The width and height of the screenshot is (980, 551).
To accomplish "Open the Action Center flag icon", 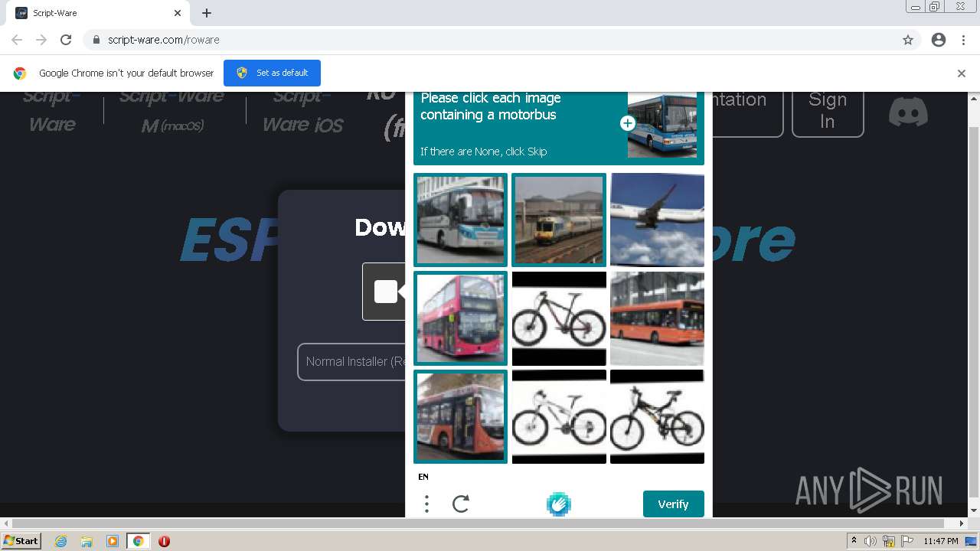I will [906, 541].
